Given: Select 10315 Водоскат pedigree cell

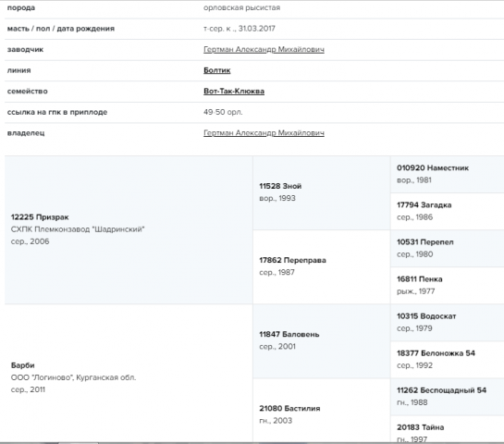Looking at the screenshot, I should pos(447,323).
